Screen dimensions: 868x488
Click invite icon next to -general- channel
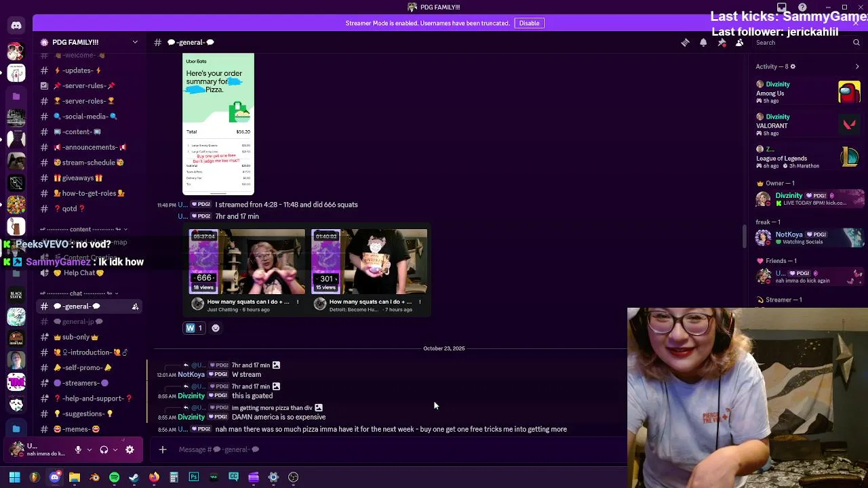[135, 307]
